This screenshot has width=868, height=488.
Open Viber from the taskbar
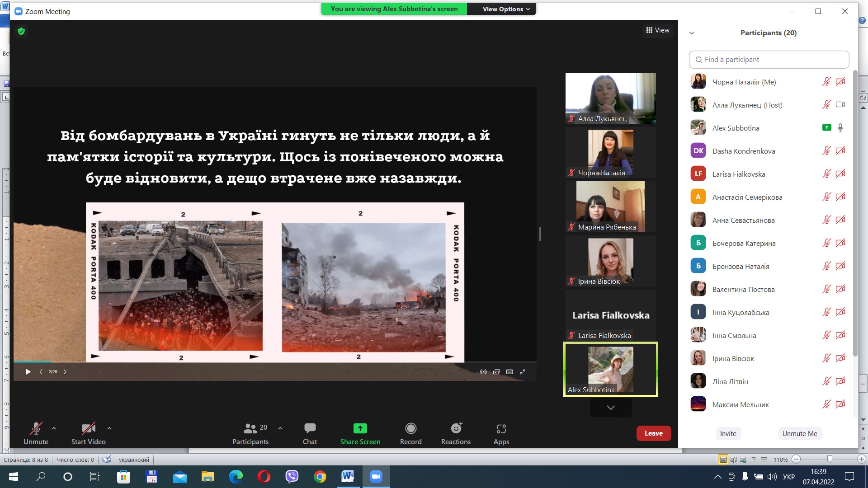coord(292,477)
